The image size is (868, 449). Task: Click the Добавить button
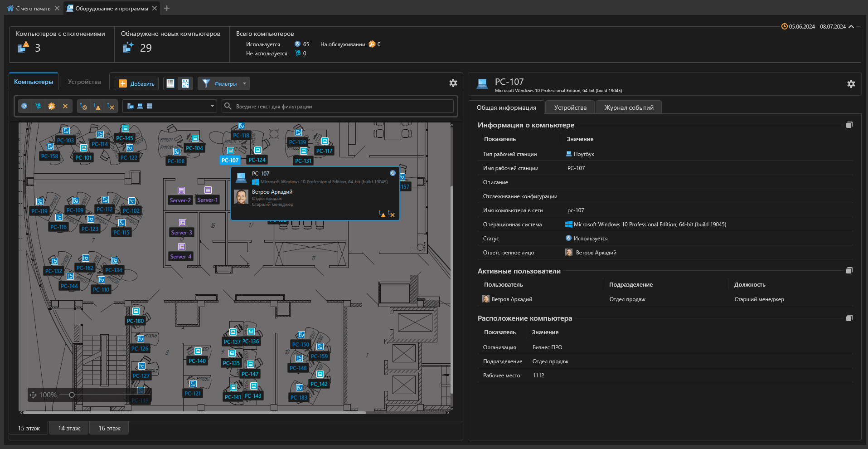(x=136, y=83)
